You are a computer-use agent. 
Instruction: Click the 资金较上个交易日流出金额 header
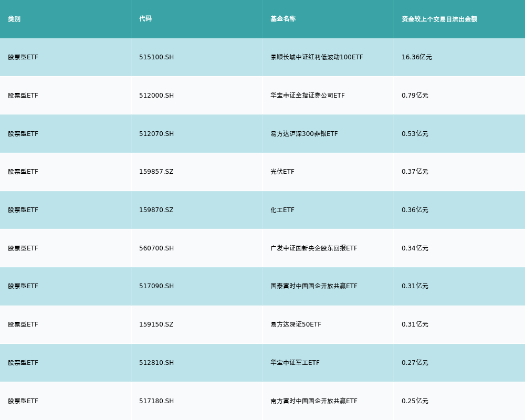[x=439, y=19]
